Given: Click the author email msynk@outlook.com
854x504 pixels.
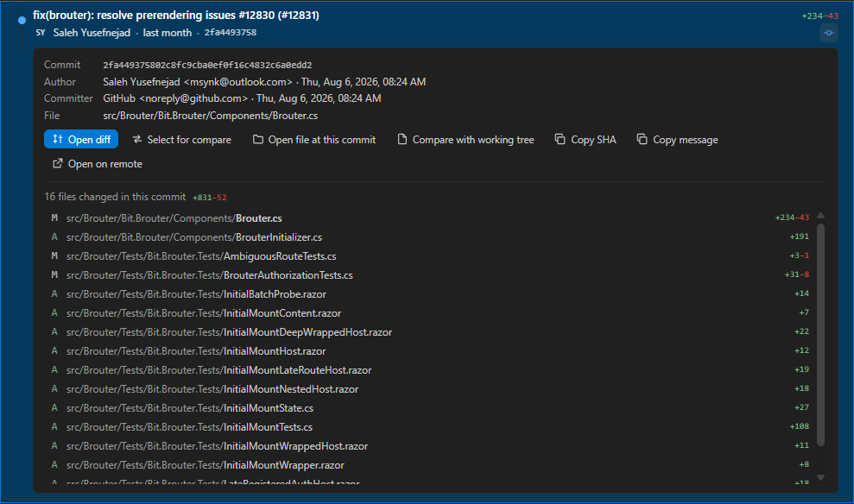Looking at the screenshot, I should [238, 82].
